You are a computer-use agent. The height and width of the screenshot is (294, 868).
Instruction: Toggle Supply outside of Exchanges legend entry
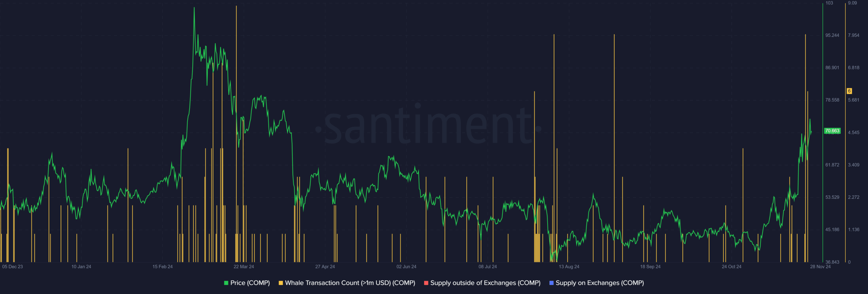(x=482, y=283)
